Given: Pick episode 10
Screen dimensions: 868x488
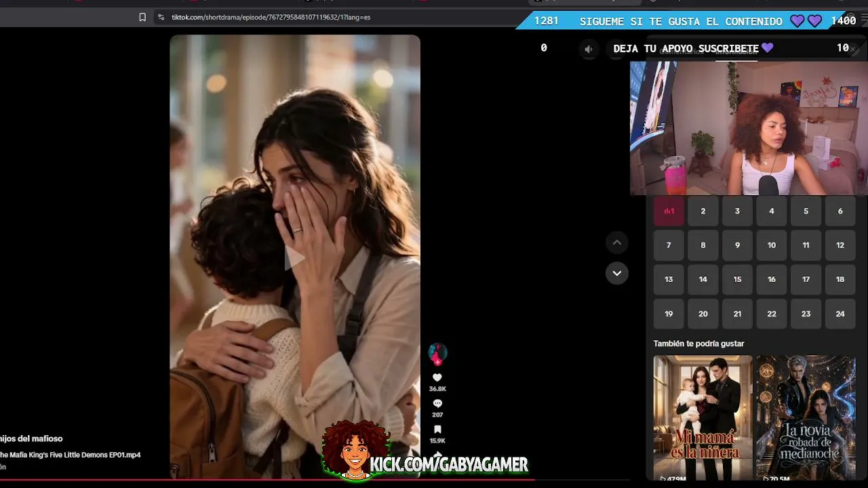Looking at the screenshot, I should pos(772,245).
